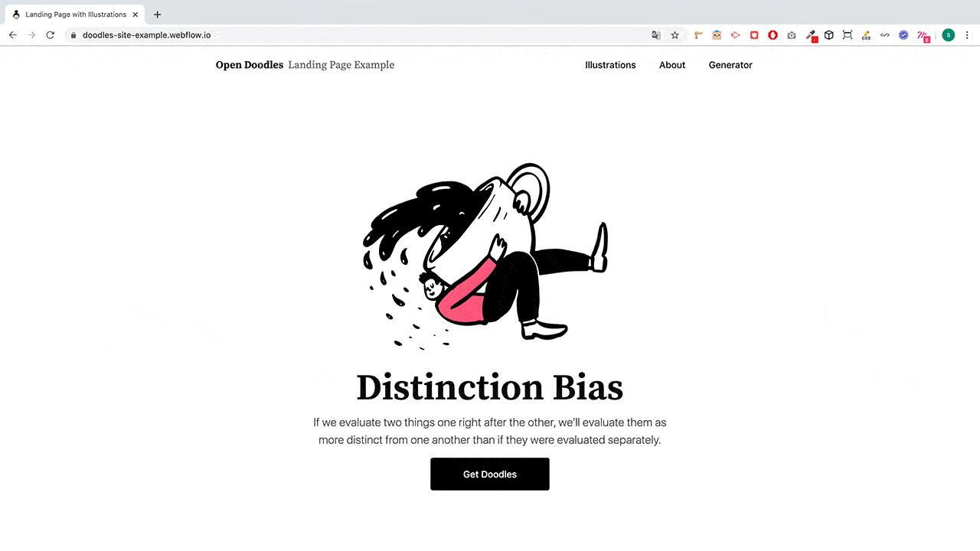Bookmark this page with the star icon
The height and width of the screenshot is (551, 980).
[675, 35]
